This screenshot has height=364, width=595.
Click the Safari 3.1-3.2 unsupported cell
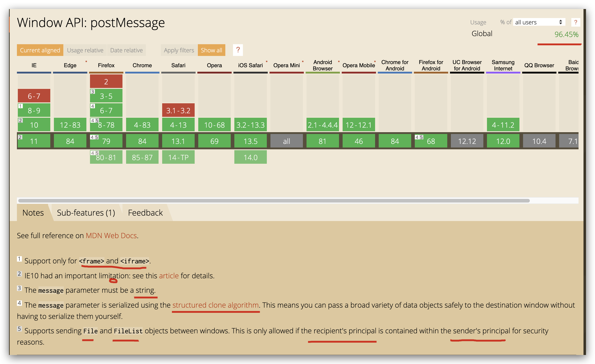click(x=178, y=110)
